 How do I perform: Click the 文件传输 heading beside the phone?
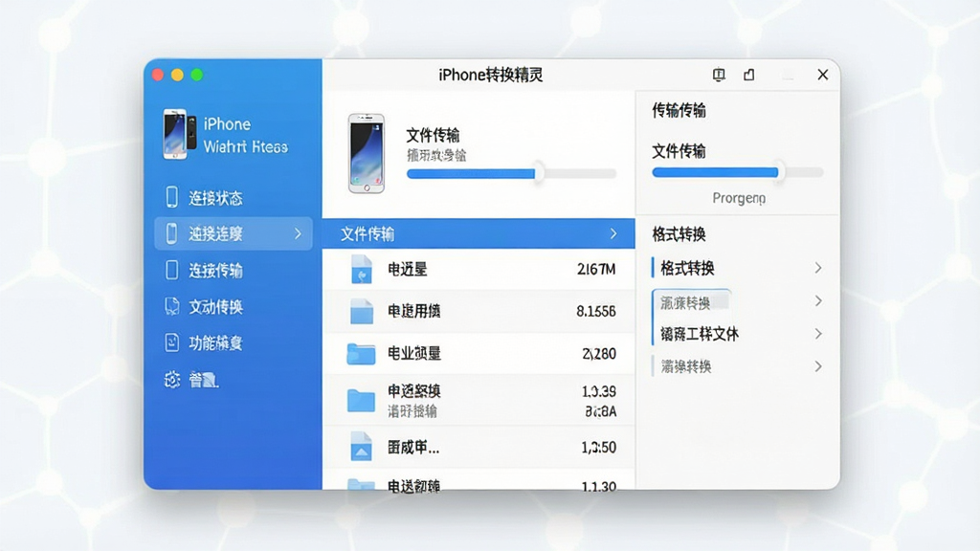[x=434, y=136]
